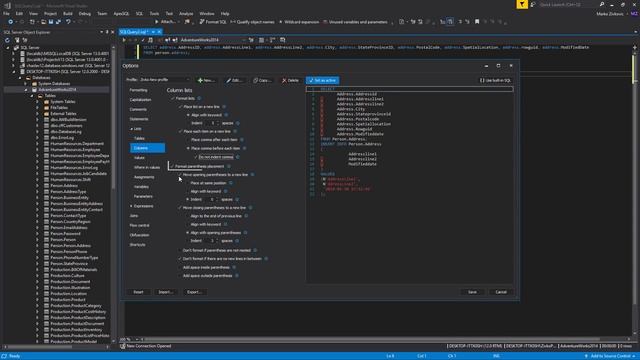Click the Save icon in main toolbar
This screenshot has height=360, width=640.
coord(51,22)
